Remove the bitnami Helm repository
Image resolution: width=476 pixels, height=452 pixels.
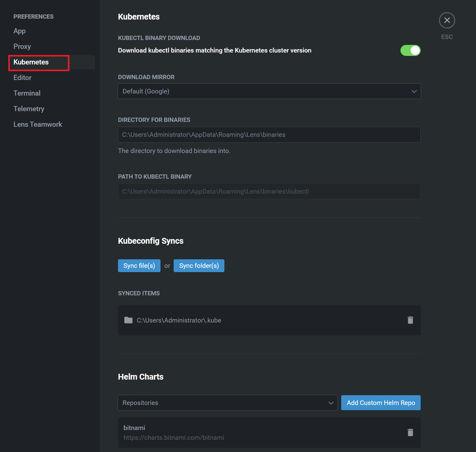point(410,432)
